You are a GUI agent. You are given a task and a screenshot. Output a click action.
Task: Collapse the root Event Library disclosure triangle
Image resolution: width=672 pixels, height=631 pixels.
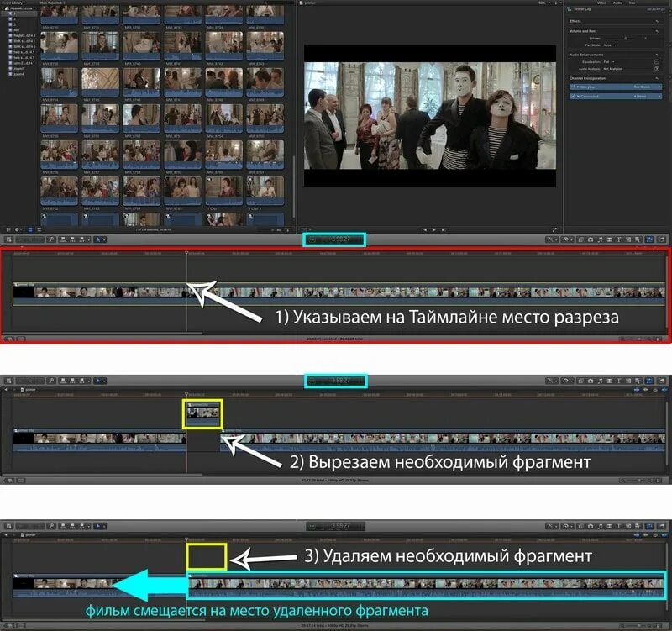pos(3,8)
